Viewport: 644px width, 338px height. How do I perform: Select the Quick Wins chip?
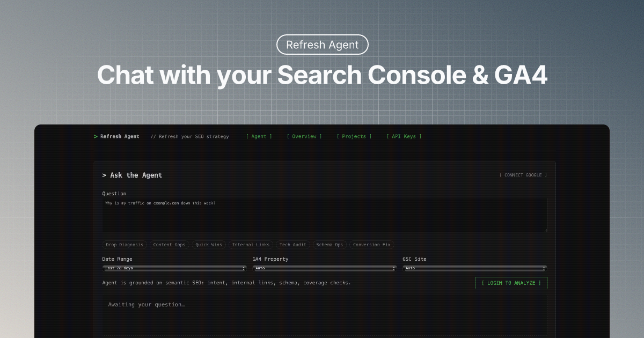[208, 245]
